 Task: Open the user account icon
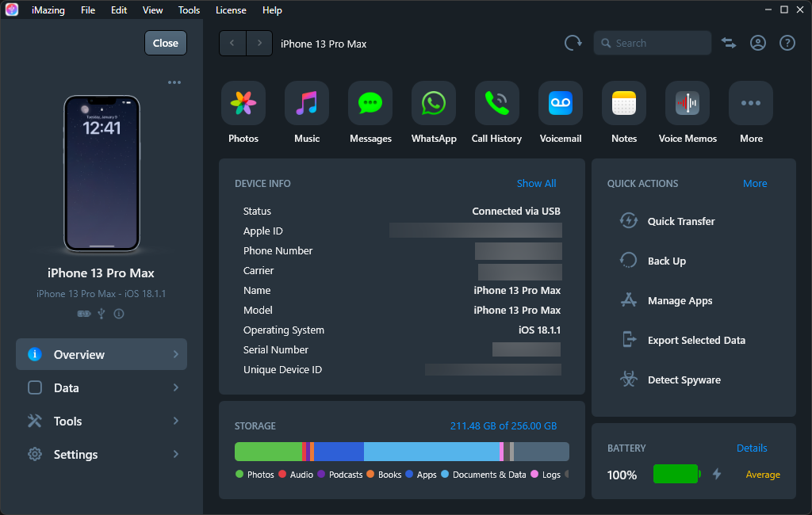click(758, 43)
